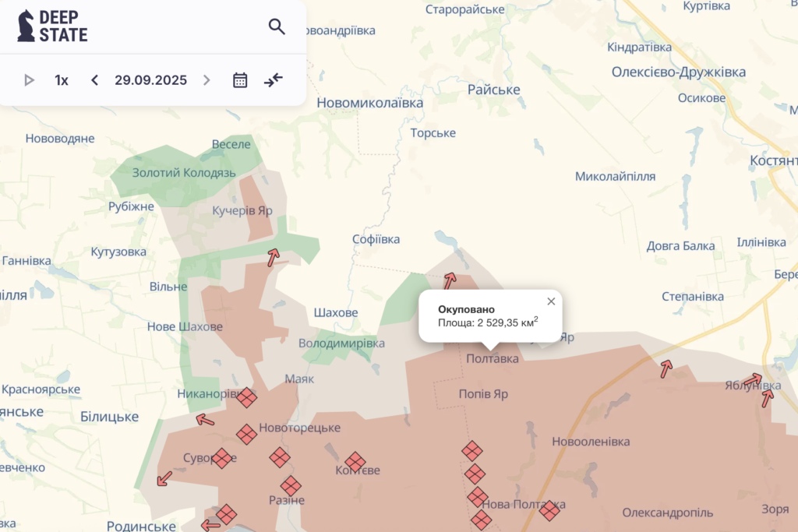
Task: Start the timeline playback
Action: coord(30,79)
